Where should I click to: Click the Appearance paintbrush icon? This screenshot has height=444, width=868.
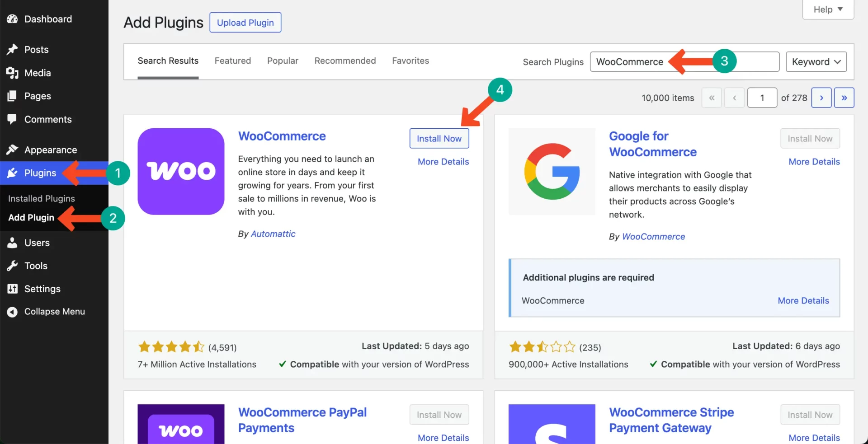12,150
